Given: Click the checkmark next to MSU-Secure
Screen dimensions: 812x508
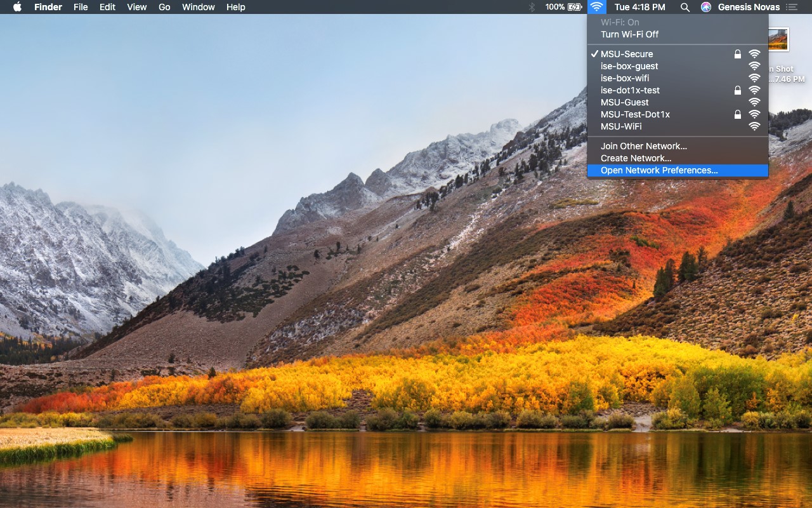Looking at the screenshot, I should click(594, 54).
